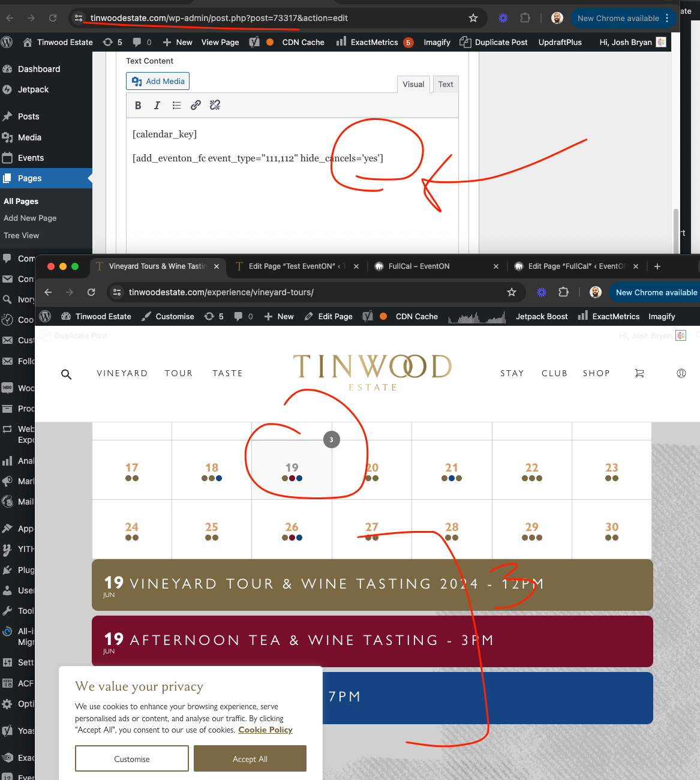Open the Cookie Policy link
This screenshot has height=780, width=700.
click(265, 730)
